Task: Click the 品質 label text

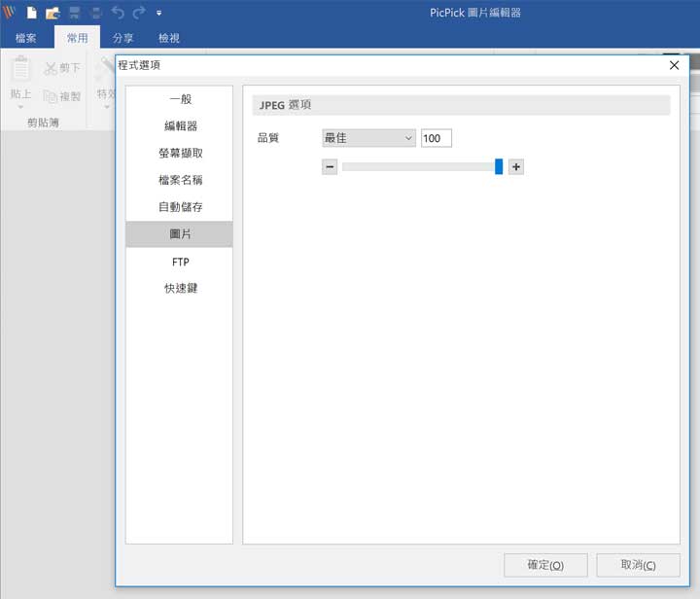Action: (x=268, y=138)
